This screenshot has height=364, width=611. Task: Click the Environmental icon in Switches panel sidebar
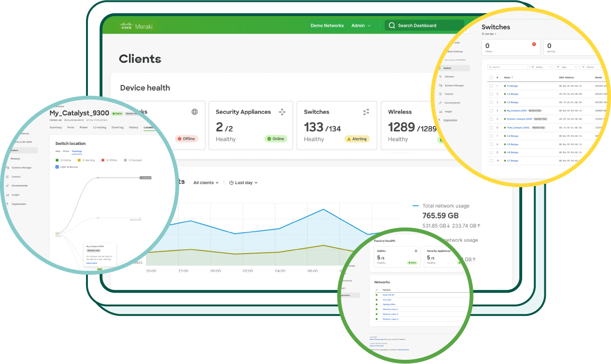[x=440, y=102]
